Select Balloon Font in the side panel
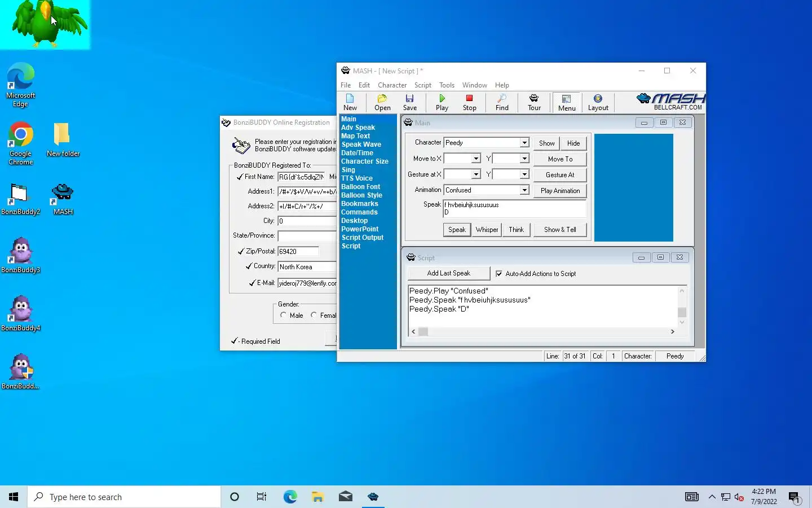This screenshot has height=508, width=812. 360,187
